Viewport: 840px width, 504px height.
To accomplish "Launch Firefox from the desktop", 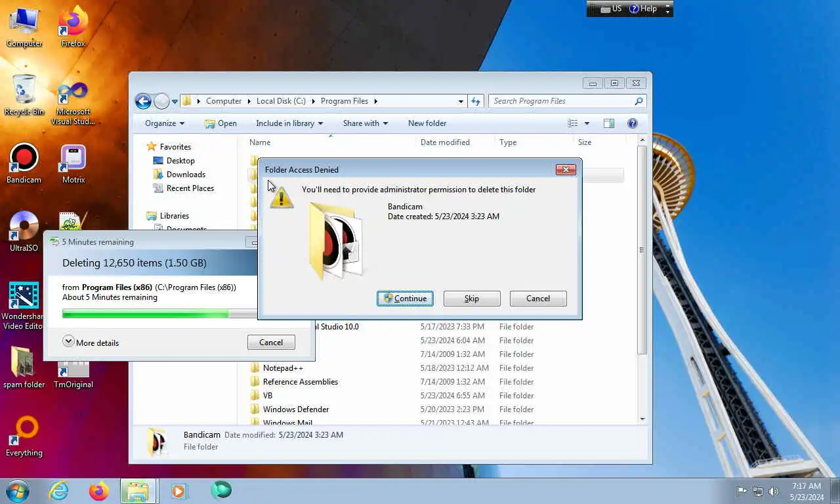I will click(73, 28).
